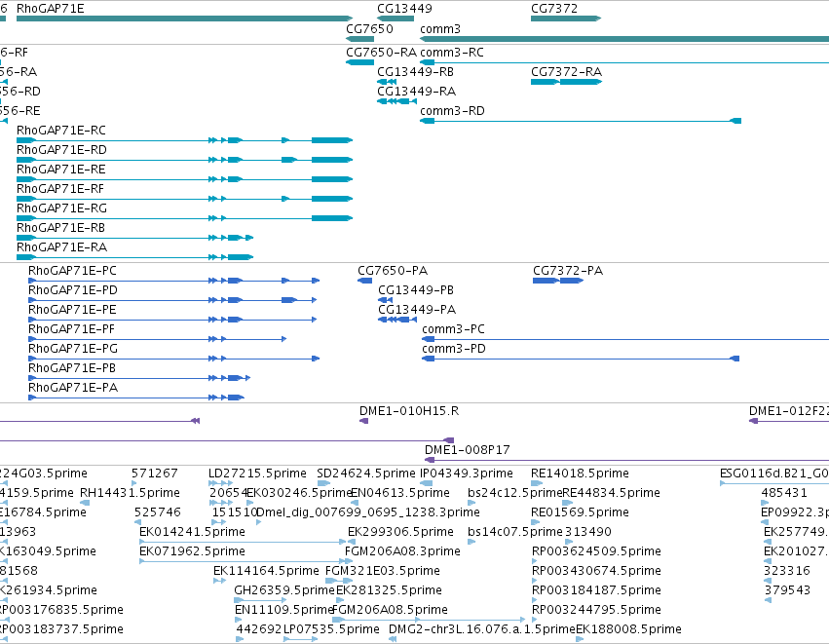Select feature 379543
Image resolution: width=829 pixels, height=644 pixels.
click(768, 600)
